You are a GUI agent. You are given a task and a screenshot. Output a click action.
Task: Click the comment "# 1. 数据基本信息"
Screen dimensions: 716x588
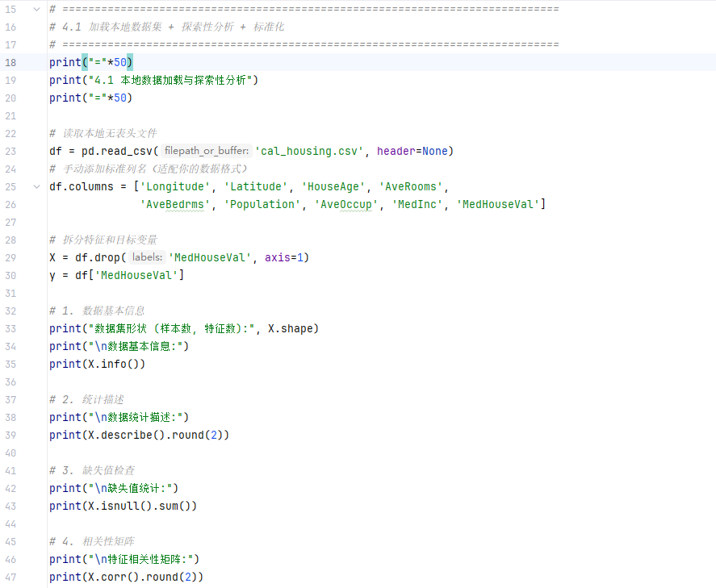pos(97,311)
